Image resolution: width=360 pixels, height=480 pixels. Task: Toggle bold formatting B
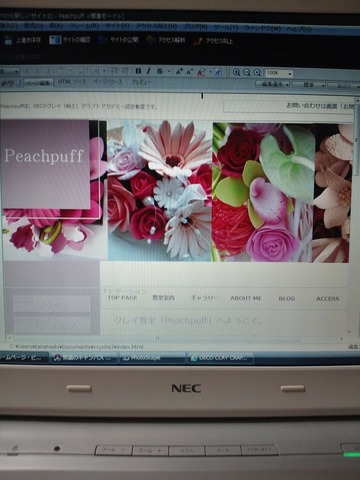pos(138,71)
